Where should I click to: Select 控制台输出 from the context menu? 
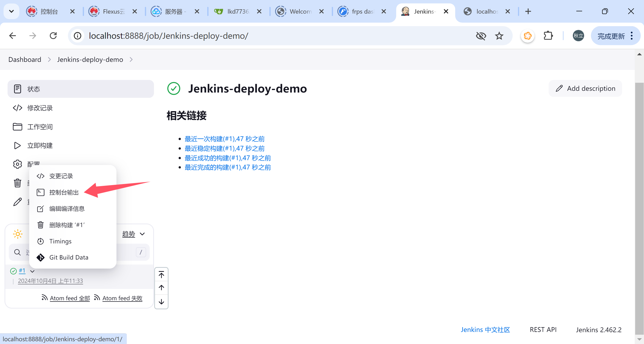[x=64, y=193]
